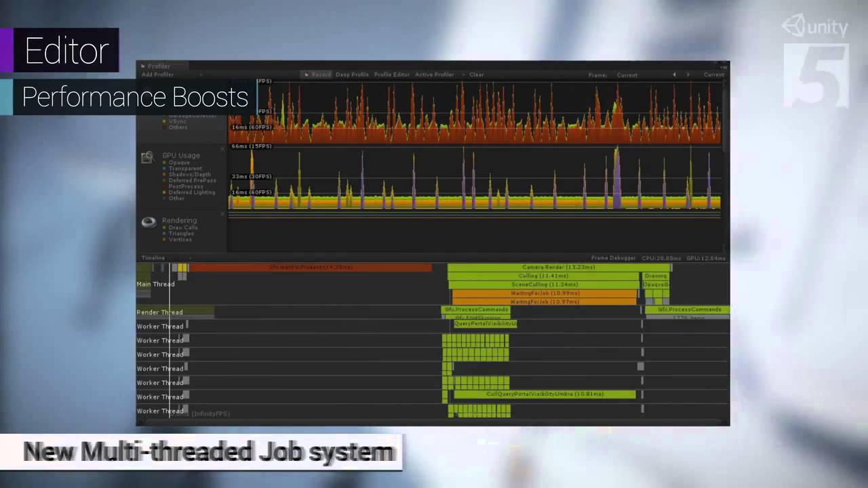
Task: Select the SceneCulling (11.34ms) block
Action: 544,285
